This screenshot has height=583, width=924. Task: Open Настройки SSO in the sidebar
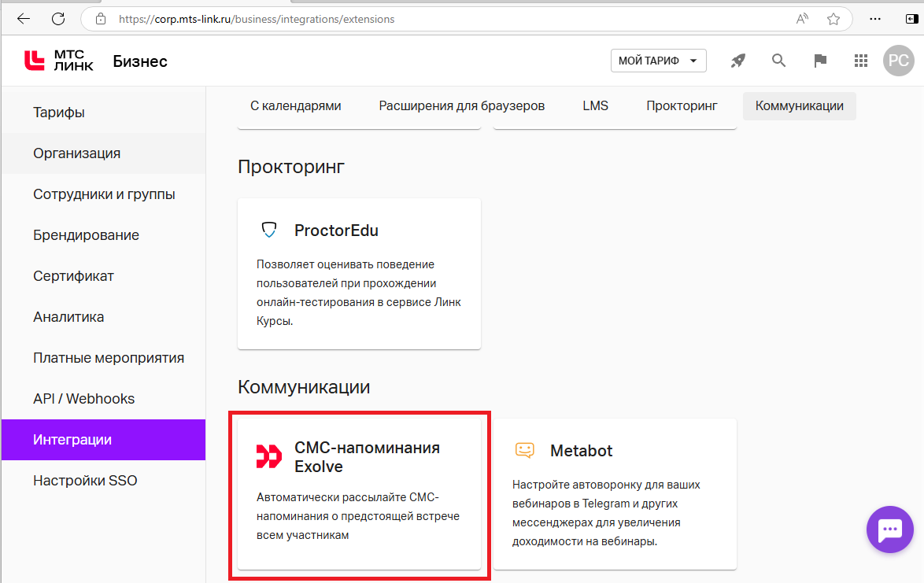click(103, 481)
